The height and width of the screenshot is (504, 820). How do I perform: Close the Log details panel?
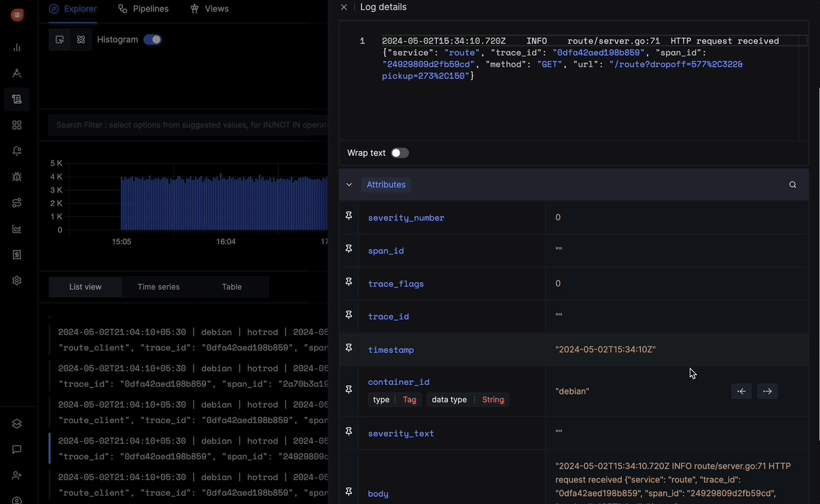point(344,7)
